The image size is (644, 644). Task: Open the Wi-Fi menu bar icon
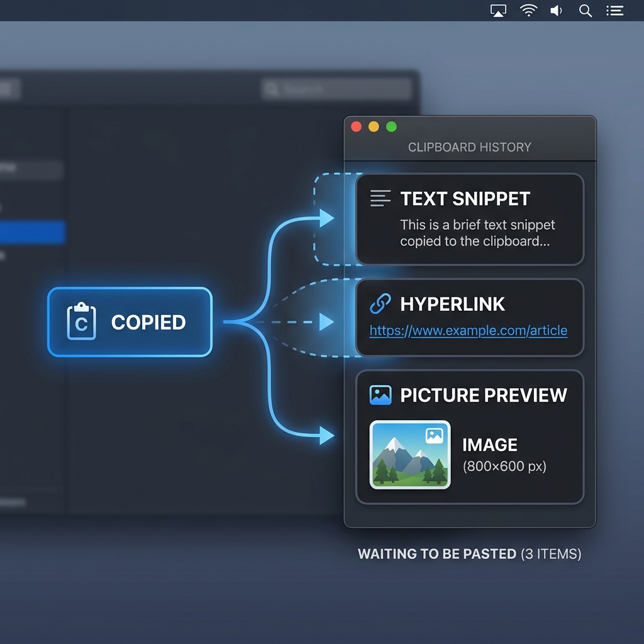[528, 10]
